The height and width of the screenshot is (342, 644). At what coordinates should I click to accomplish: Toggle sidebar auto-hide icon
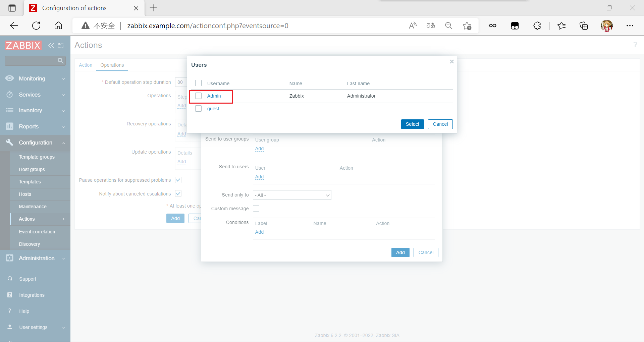(61, 45)
